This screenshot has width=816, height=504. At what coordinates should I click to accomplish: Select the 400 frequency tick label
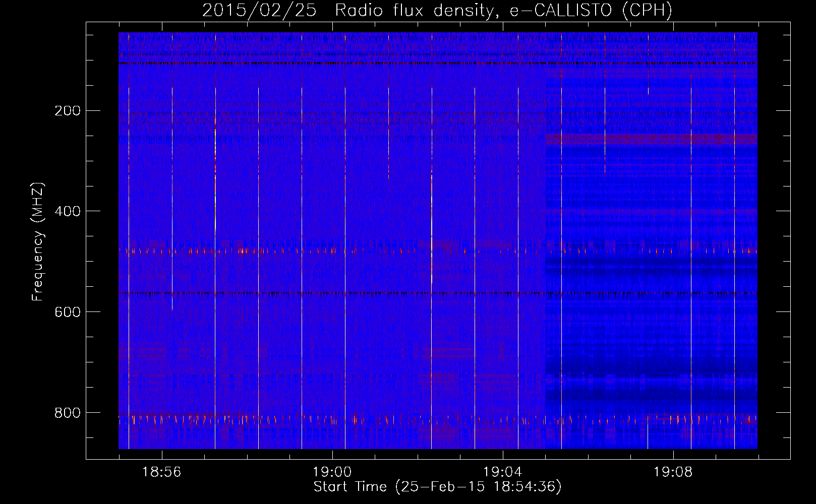pyautogui.click(x=68, y=212)
